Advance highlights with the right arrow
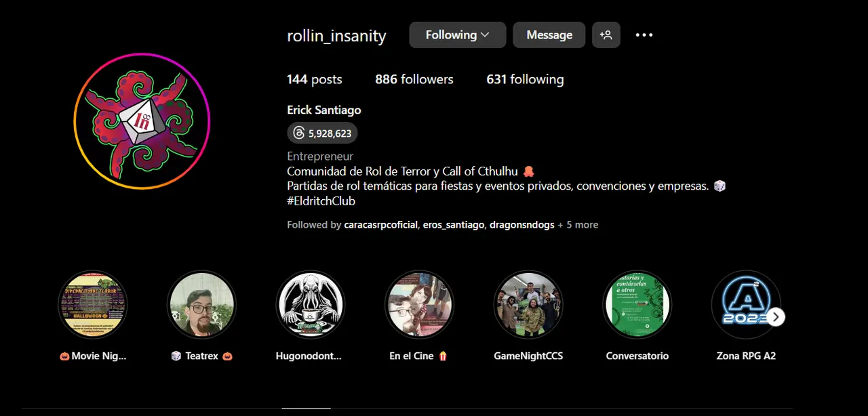 pyautogui.click(x=776, y=317)
